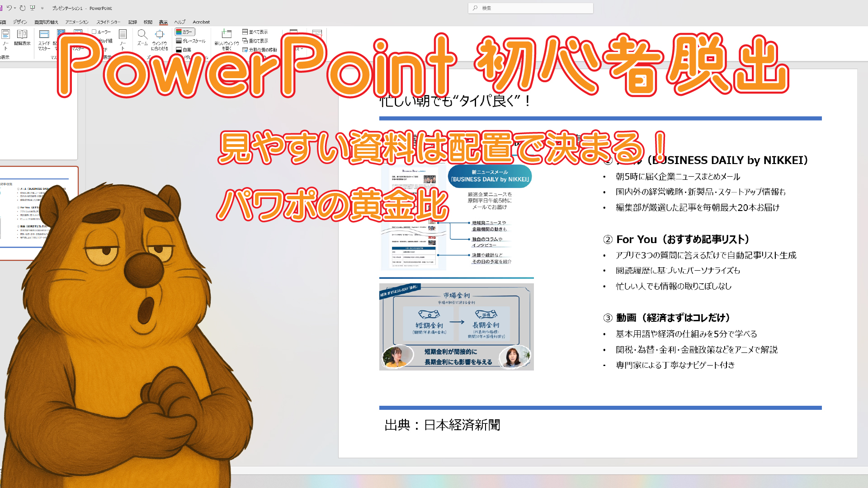Open the Acrobat ribbon tab
The height and width of the screenshot is (488, 868).
point(201,22)
